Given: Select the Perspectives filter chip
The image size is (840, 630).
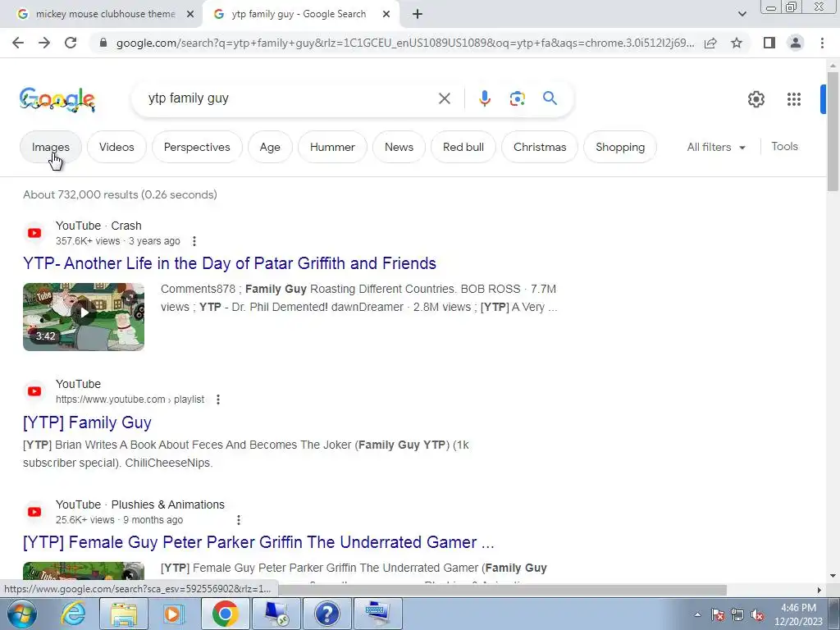Looking at the screenshot, I should pos(197,147).
